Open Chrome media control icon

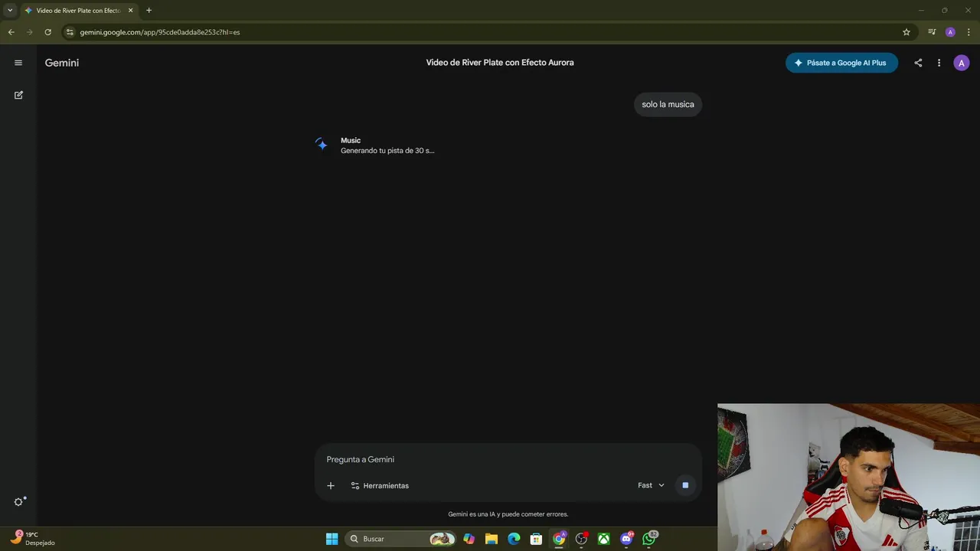[x=932, y=32]
